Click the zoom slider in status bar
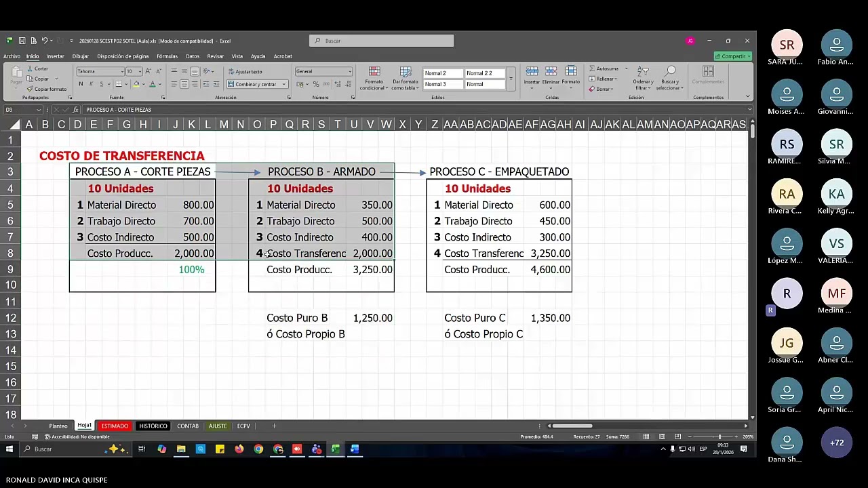 720,436
